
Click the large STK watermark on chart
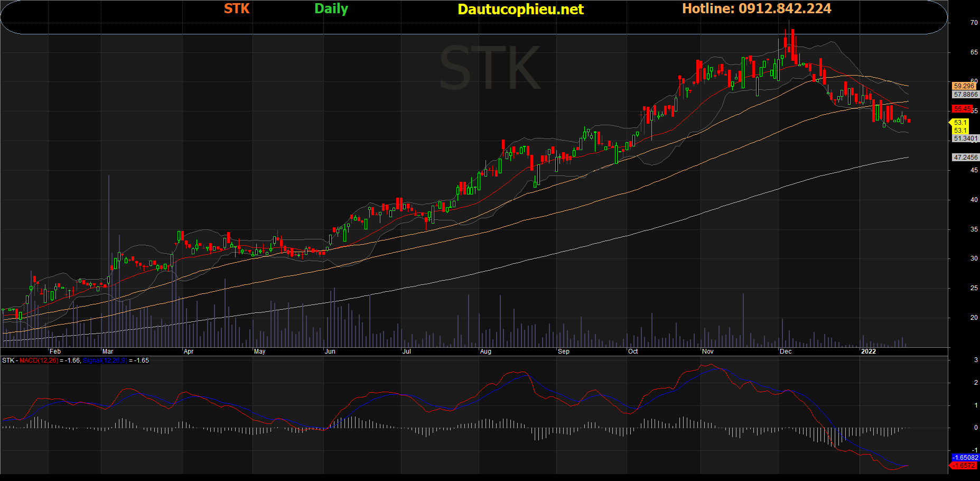click(x=490, y=68)
